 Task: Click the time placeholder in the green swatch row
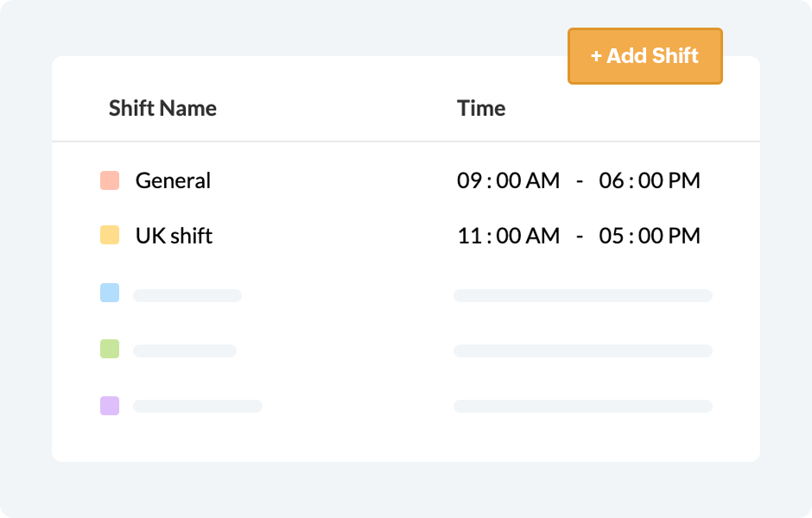(582, 351)
